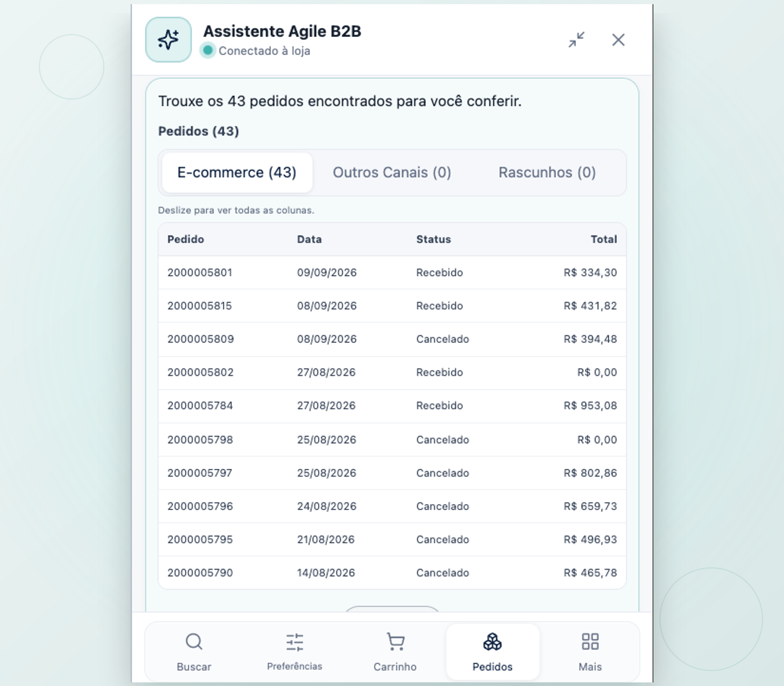Screen dimensions: 784x686
Task: Select the Pedidos boxes icon
Action: pyautogui.click(x=492, y=642)
